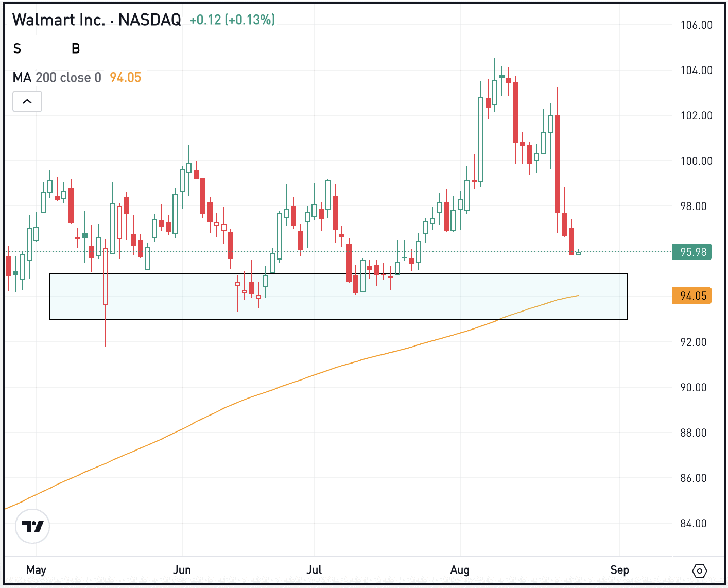Select the Aug label on the time axis
Screen dimensions: 728x588
coord(460,570)
